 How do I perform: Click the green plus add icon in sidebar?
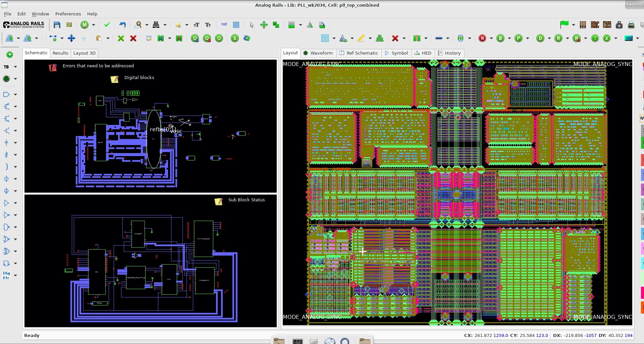point(9,55)
